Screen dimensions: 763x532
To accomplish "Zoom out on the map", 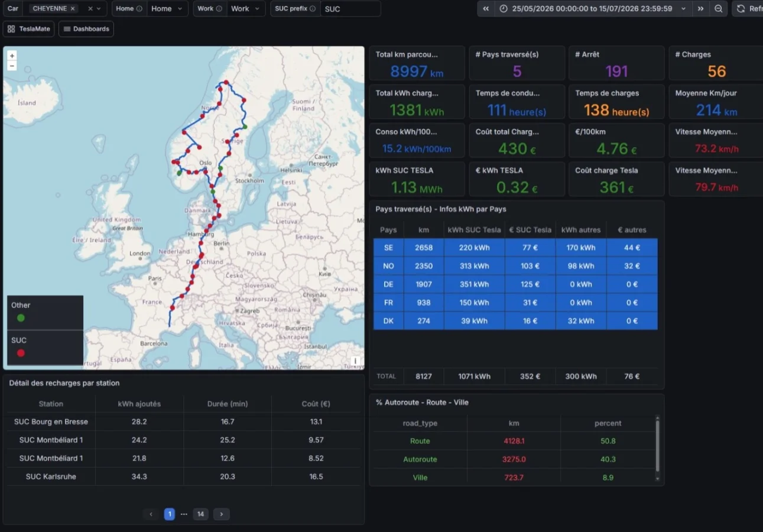I will [12, 66].
